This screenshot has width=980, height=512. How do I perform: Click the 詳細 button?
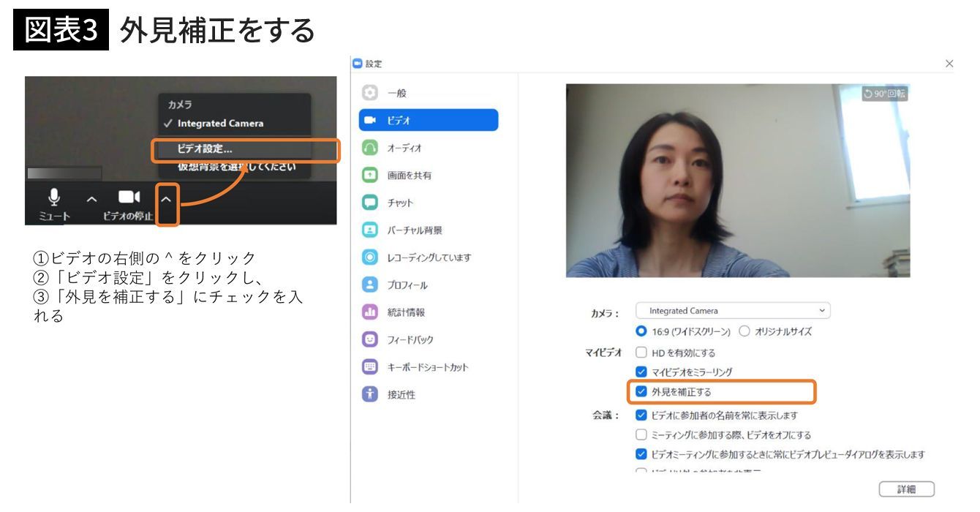point(906,489)
